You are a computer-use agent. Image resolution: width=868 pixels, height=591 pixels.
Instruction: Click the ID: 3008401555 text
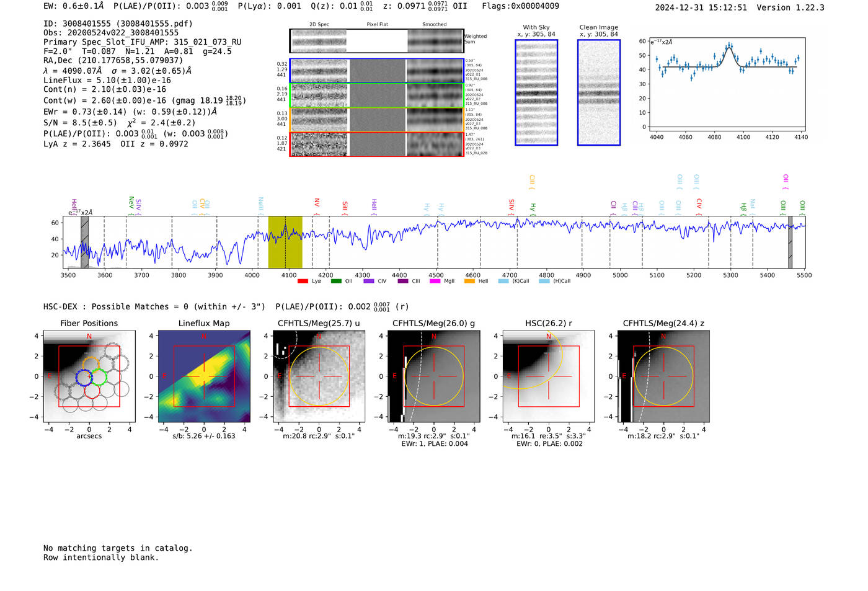coord(118,24)
